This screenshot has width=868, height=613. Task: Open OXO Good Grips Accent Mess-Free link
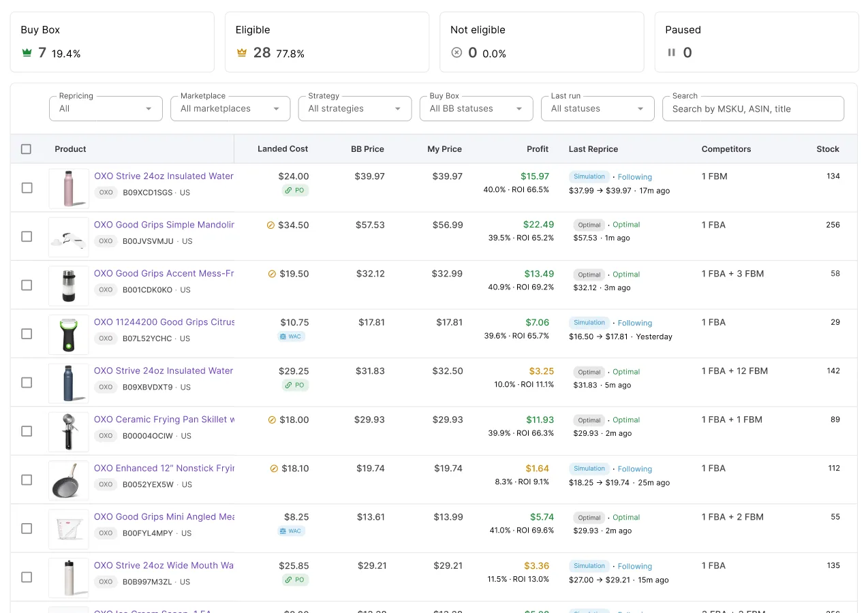pyautogui.click(x=164, y=273)
